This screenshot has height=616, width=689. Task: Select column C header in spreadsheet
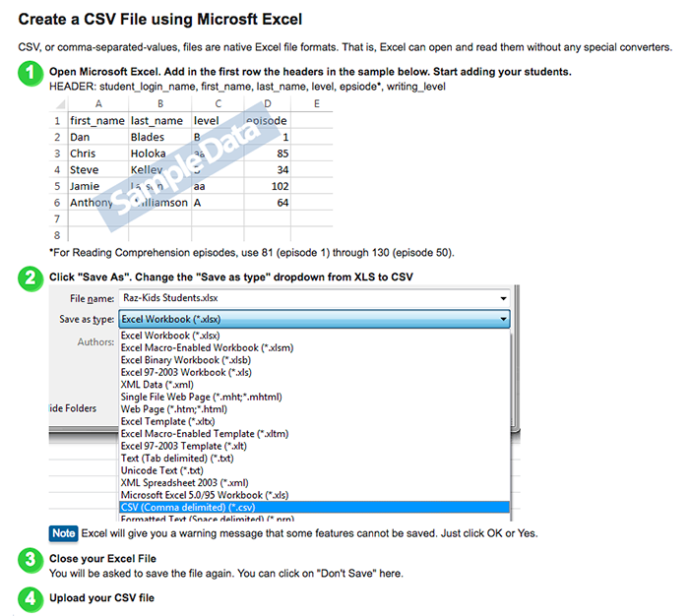(x=218, y=104)
